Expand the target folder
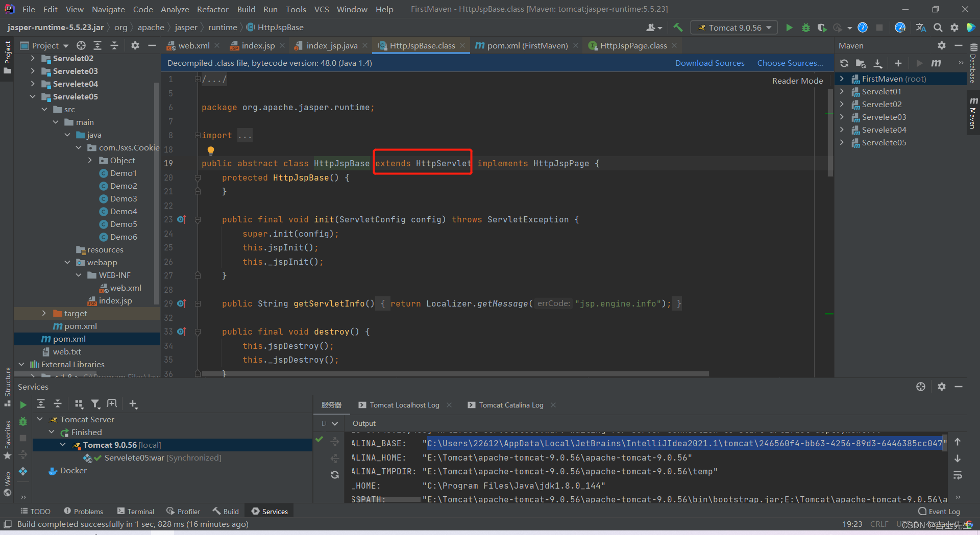The width and height of the screenshot is (980, 535). coord(44,313)
